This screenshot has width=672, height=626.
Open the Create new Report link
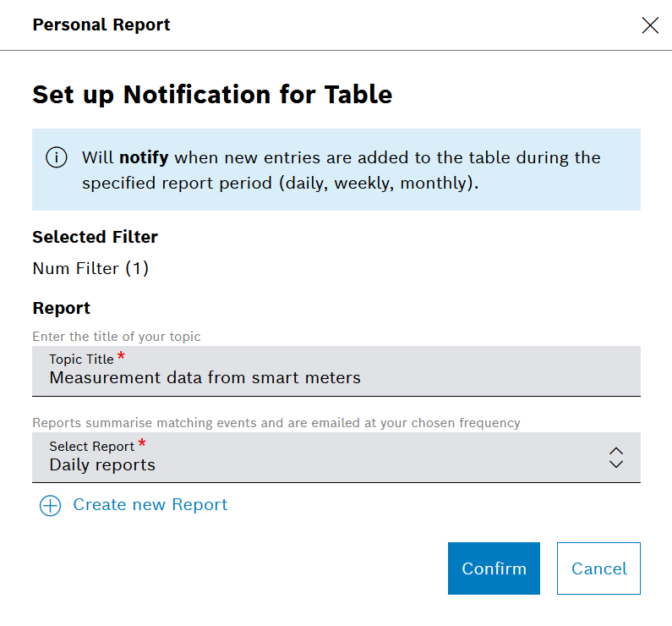pyautogui.click(x=150, y=505)
